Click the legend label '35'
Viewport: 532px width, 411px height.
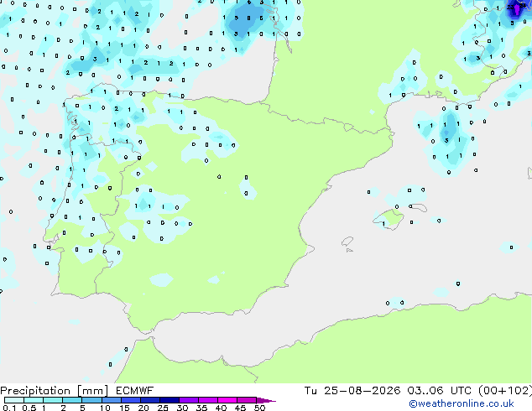point(201,408)
